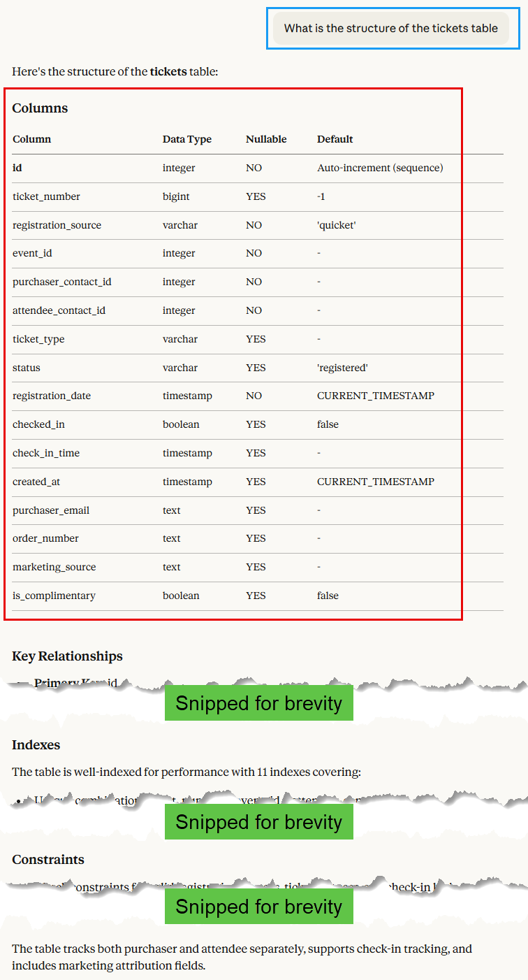528x980 pixels.
Task: Click the Auto-increment (sequence) default value
Action: (380, 168)
